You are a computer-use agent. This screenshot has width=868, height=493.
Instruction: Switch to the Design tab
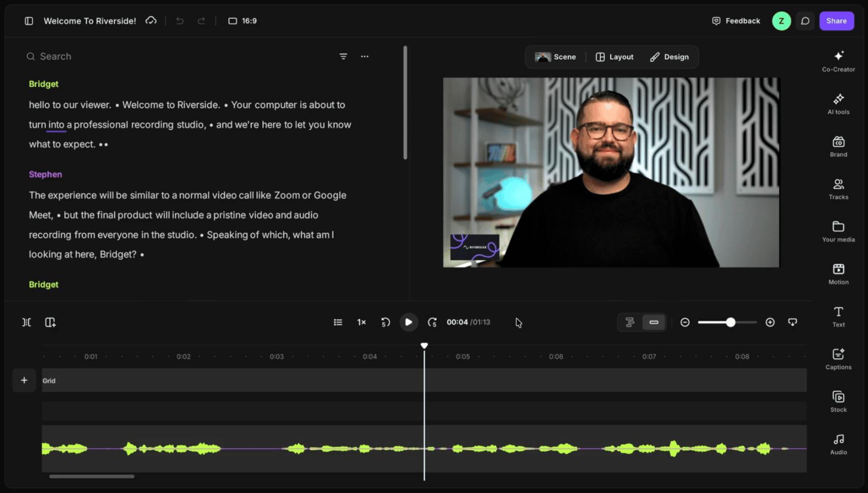pyautogui.click(x=669, y=57)
